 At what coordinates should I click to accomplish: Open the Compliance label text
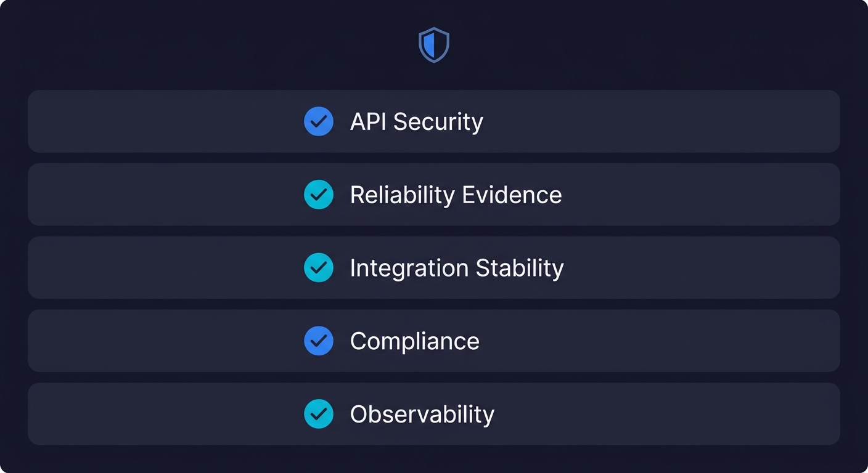pos(414,341)
